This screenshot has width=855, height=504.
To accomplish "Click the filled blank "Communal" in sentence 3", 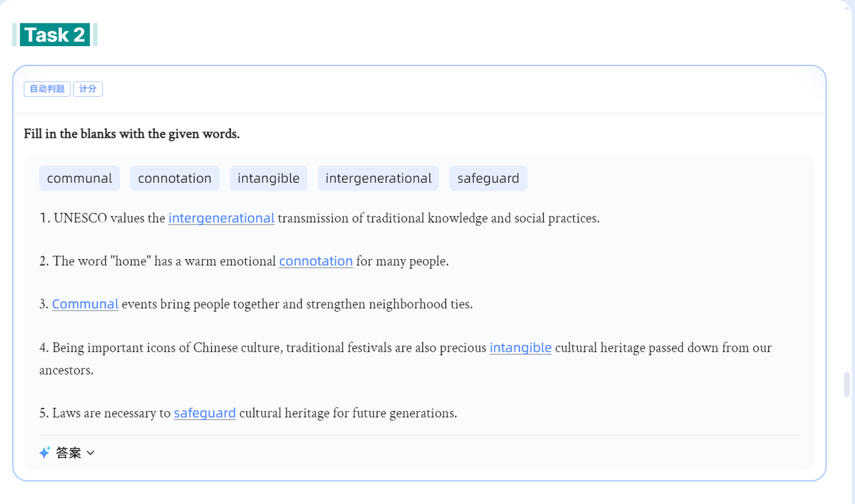I will (85, 304).
